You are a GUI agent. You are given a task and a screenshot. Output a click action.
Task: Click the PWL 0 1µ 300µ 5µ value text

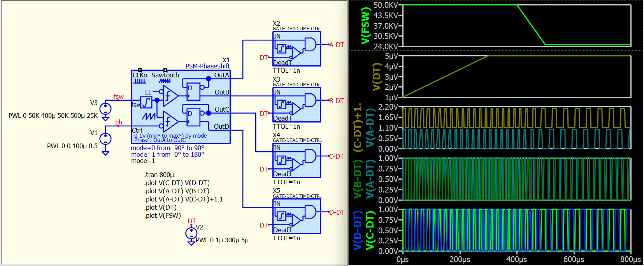tap(222, 240)
